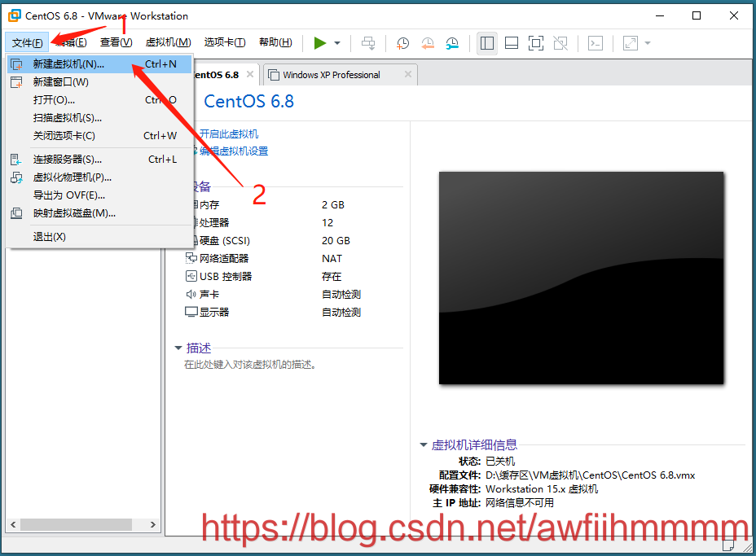Choose 新建窗口(W) menu entry
The width and height of the screenshot is (756, 556).
click(100, 82)
